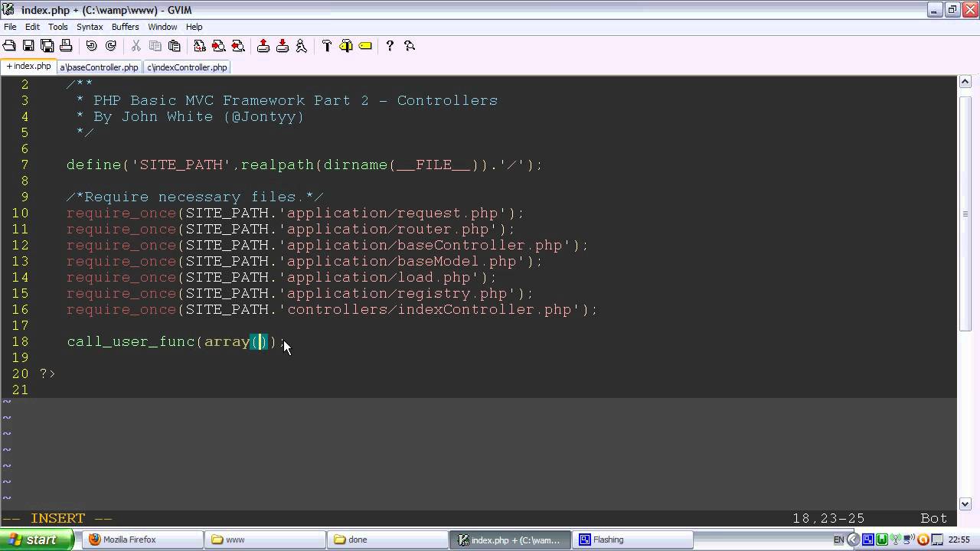This screenshot has width=980, height=551.
Task: Build tags with the hammer-and-tag icon
Action: (x=346, y=46)
